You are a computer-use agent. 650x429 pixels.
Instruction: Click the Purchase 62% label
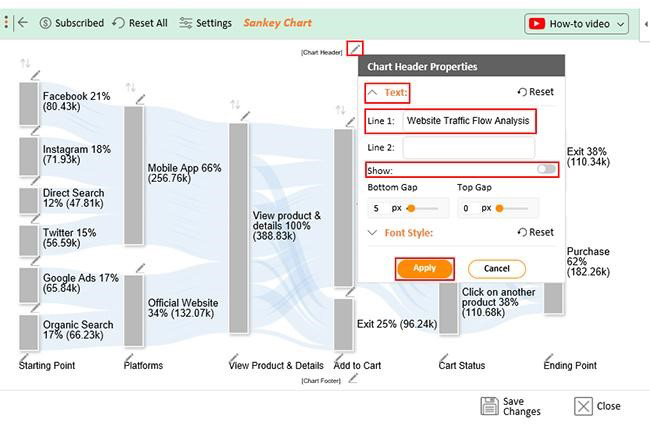(588, 262)
